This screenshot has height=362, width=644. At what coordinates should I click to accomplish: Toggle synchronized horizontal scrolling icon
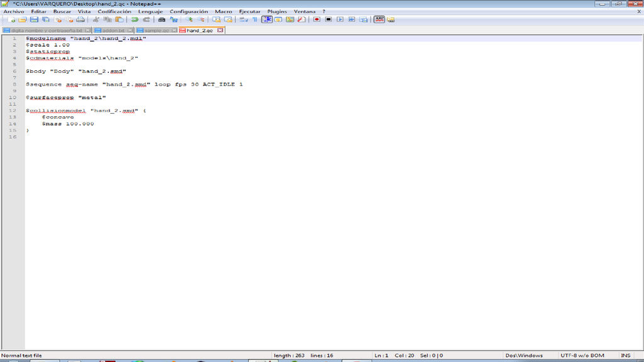pyautogui.click(x=228, y=19)
